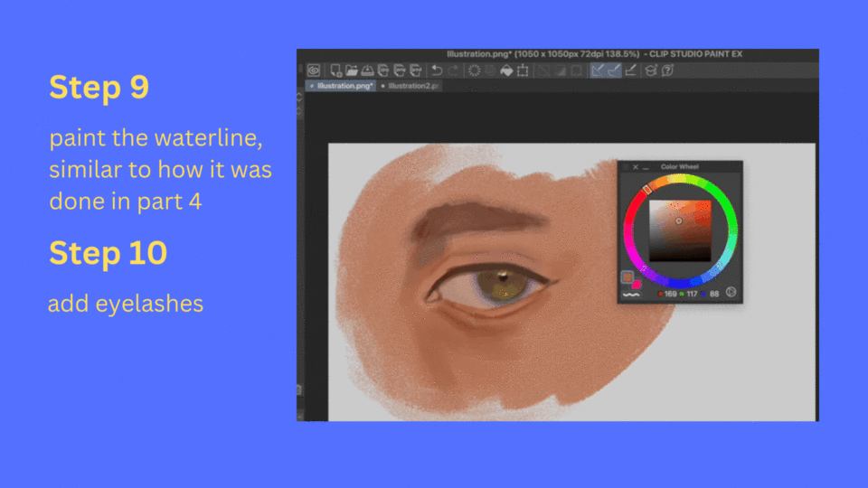Switch color space with round arrow button
Screen dimensions: 868x488
point(731,292)
